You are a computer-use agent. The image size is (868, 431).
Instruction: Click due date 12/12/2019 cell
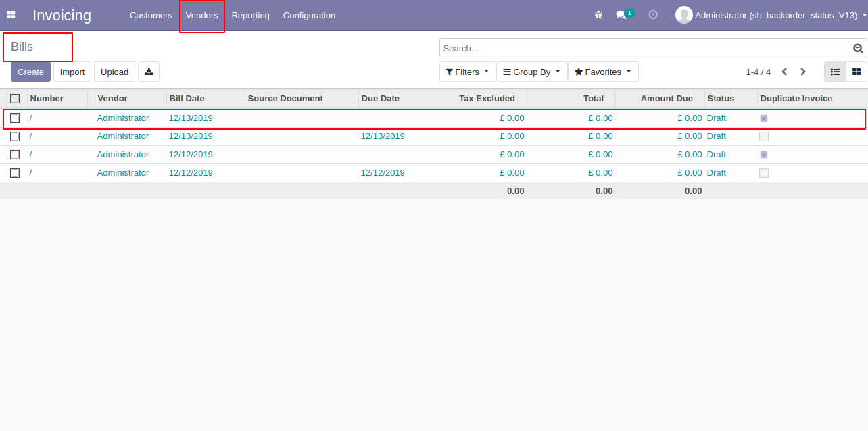[x=383, y=173]
